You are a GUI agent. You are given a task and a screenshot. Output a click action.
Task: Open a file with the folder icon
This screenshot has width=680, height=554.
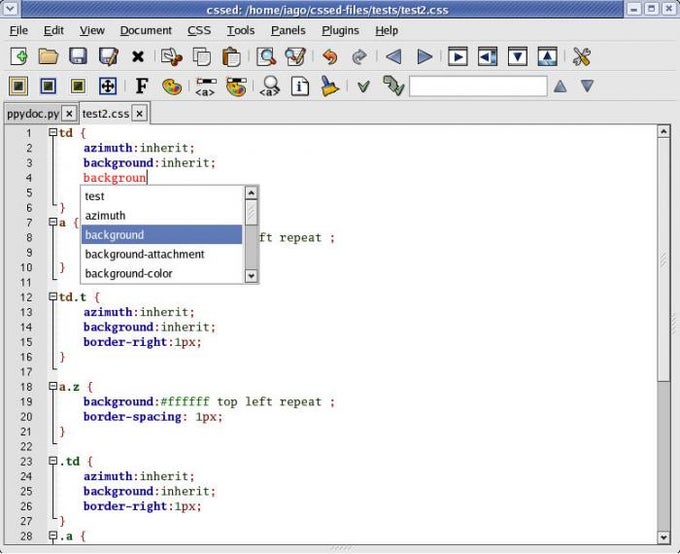(48, 56)
